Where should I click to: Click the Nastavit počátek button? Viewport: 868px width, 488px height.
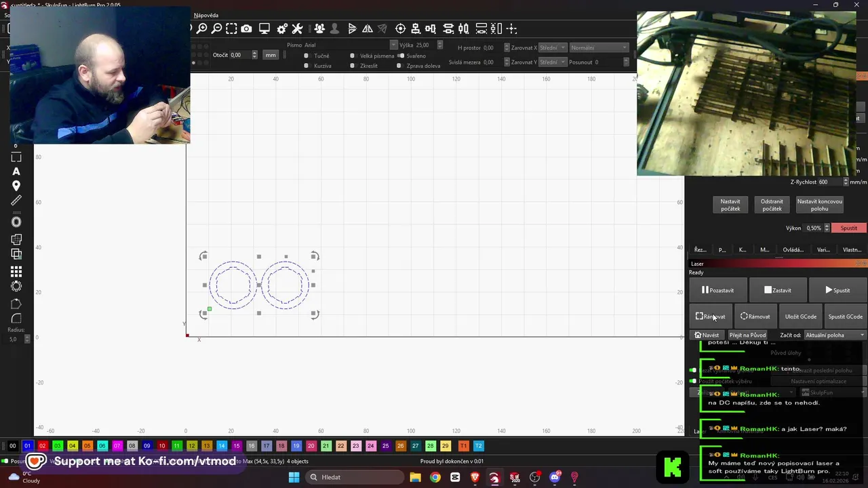(730, 205)
